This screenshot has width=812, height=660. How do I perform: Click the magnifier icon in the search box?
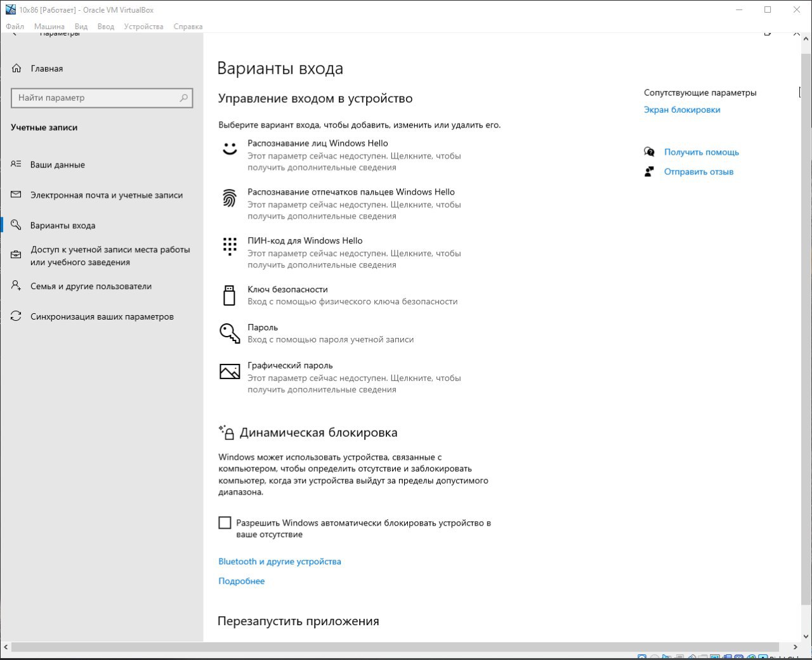coord(183,98)
